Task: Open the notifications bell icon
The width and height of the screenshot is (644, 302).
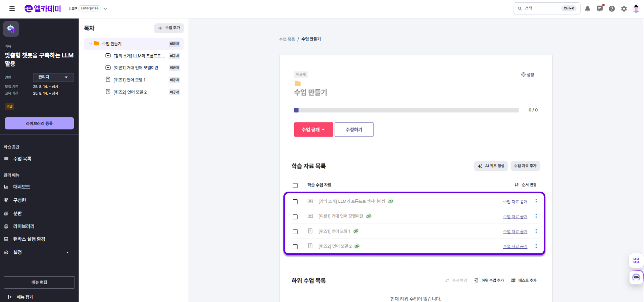Action: 587,9
